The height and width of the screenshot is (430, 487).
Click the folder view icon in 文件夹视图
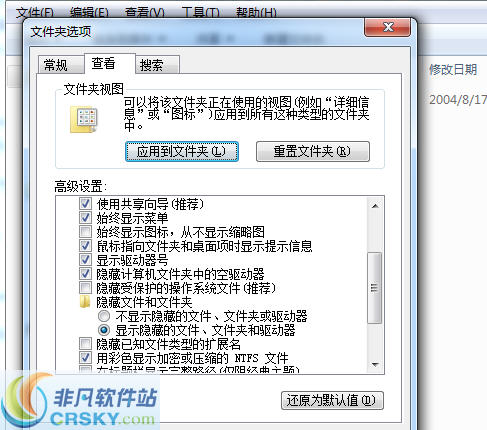[x=84, y=119]
